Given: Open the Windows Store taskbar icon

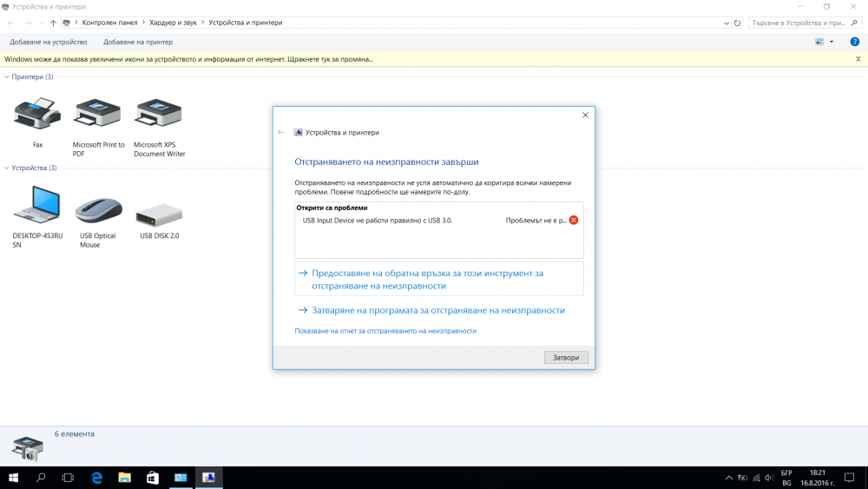Looking at the screenshot, I should [152, 478].
